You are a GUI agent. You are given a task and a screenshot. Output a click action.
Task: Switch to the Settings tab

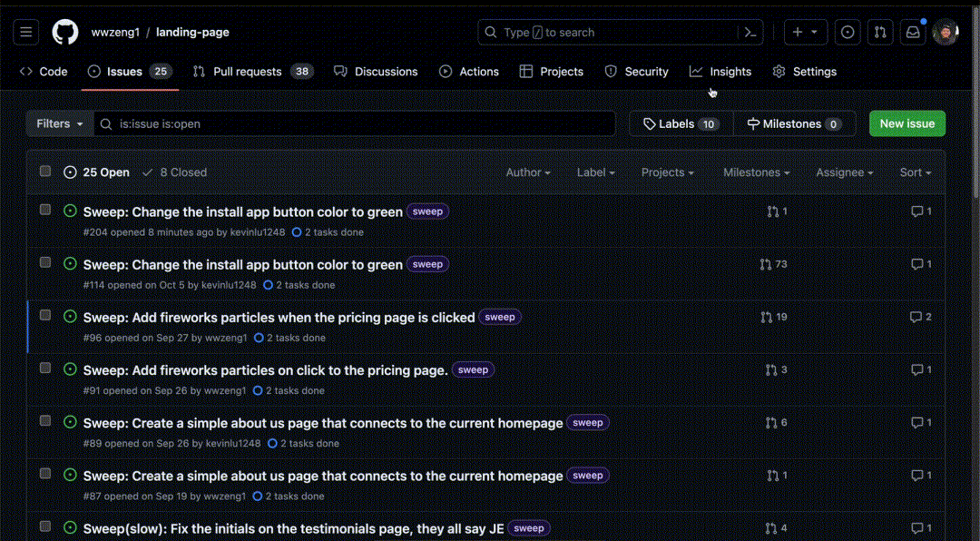804,72
